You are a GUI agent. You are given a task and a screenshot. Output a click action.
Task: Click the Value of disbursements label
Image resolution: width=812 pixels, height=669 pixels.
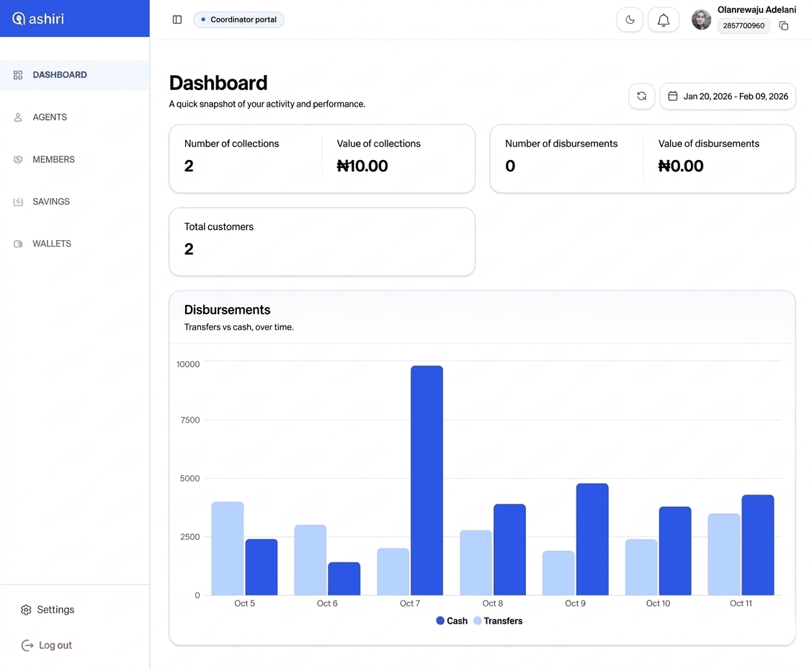[708, 143]
